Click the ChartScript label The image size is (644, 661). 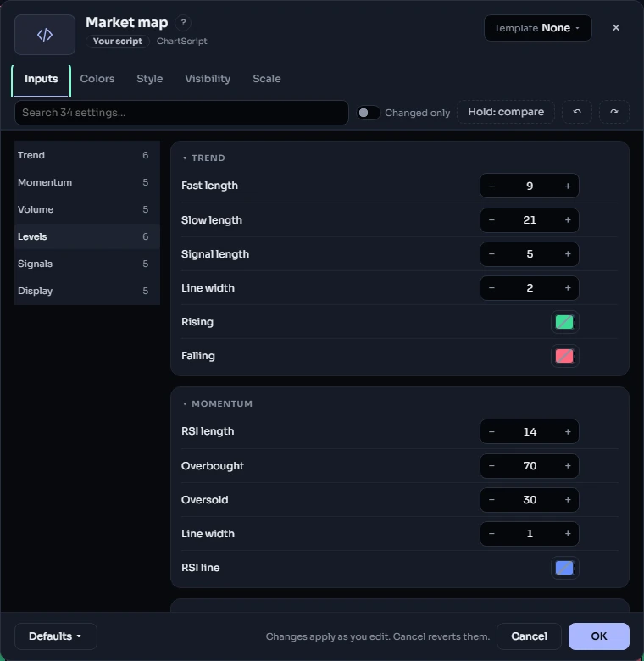(181, 42)
